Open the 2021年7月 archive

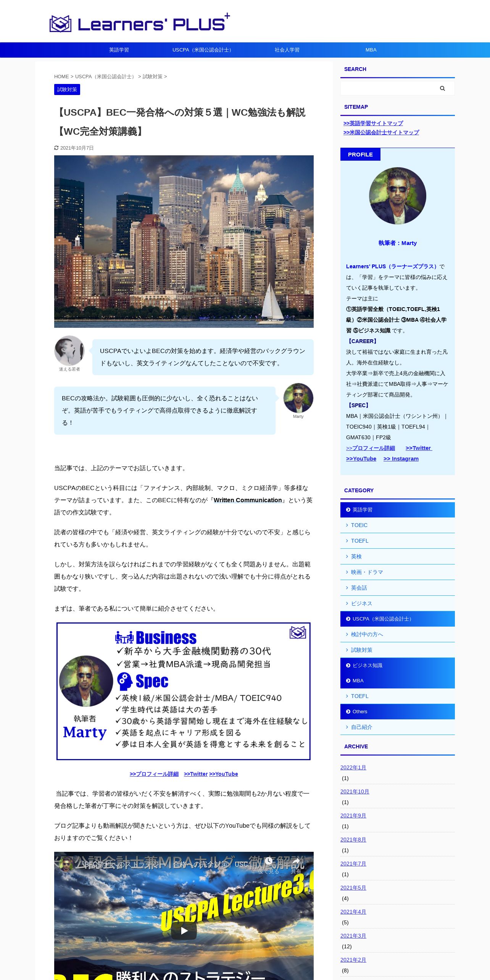click(353, 864)
